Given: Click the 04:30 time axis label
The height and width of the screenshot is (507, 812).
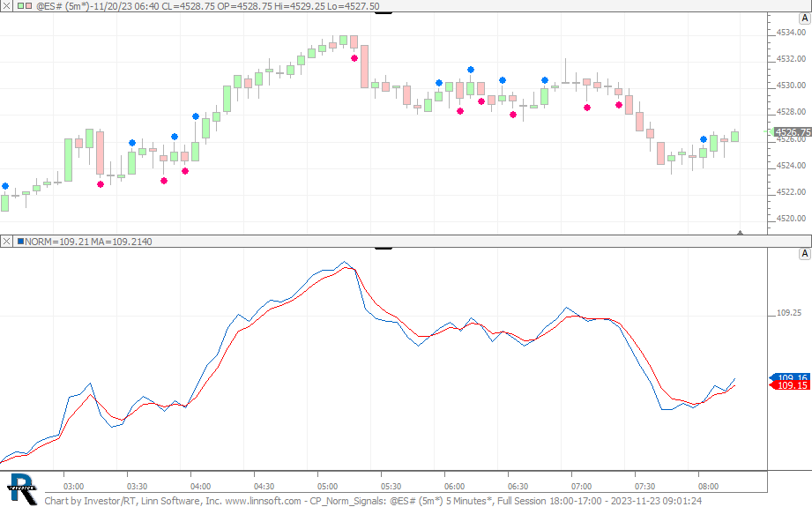Looking at the screenshot, I should pos(264,487).
